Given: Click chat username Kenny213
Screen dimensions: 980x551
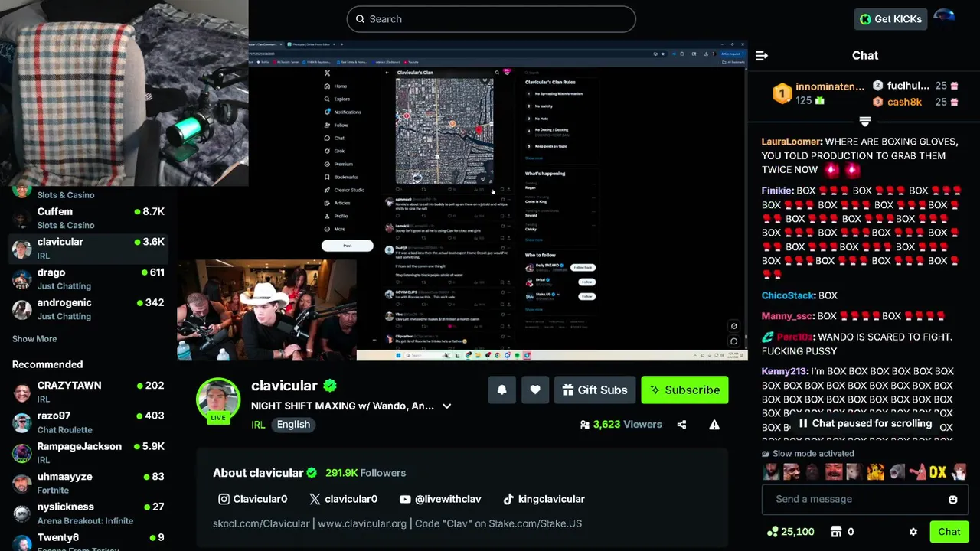Looking at the screenshot, I should [784, 371].
